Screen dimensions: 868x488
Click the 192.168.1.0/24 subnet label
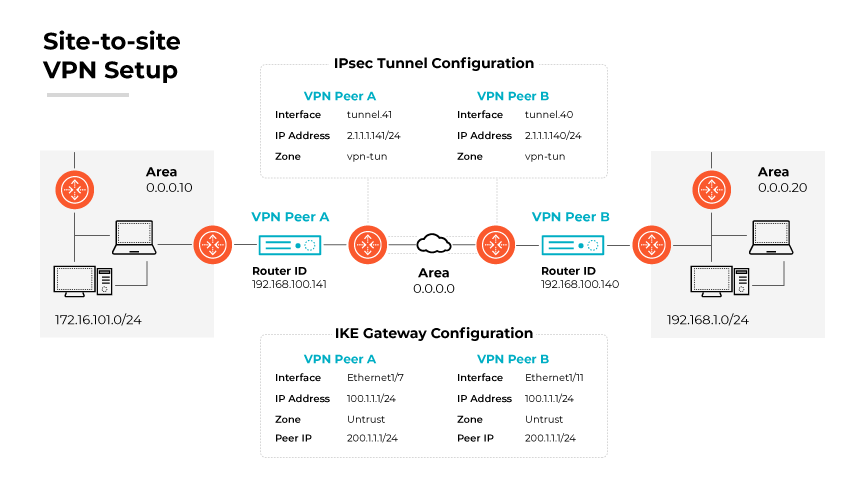(x=707, y=321)
